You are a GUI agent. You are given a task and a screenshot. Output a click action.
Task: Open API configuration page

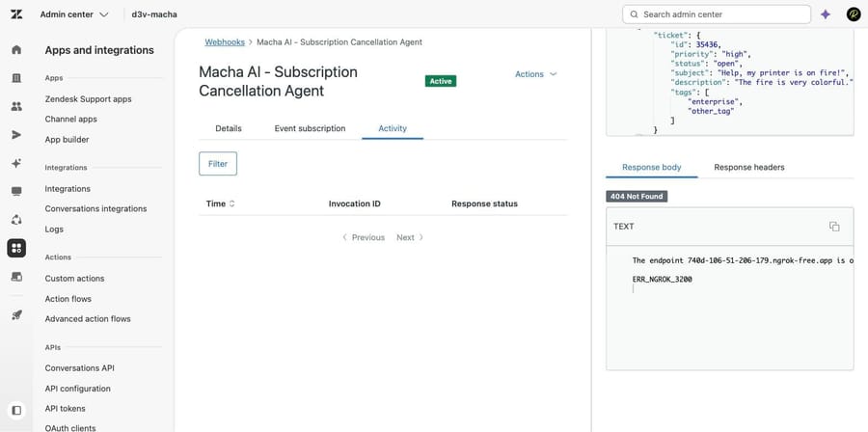click(77, 389)
